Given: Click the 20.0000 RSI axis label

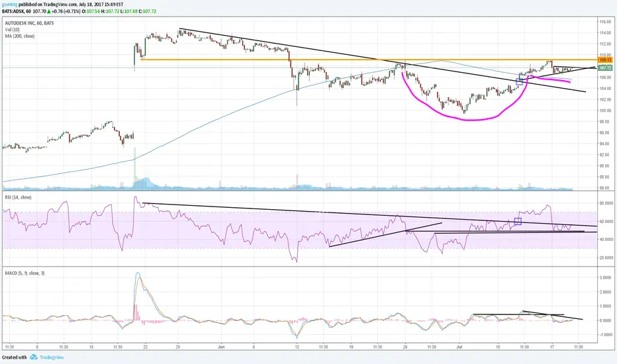Looking at the screenshot, I should point(606,257).
